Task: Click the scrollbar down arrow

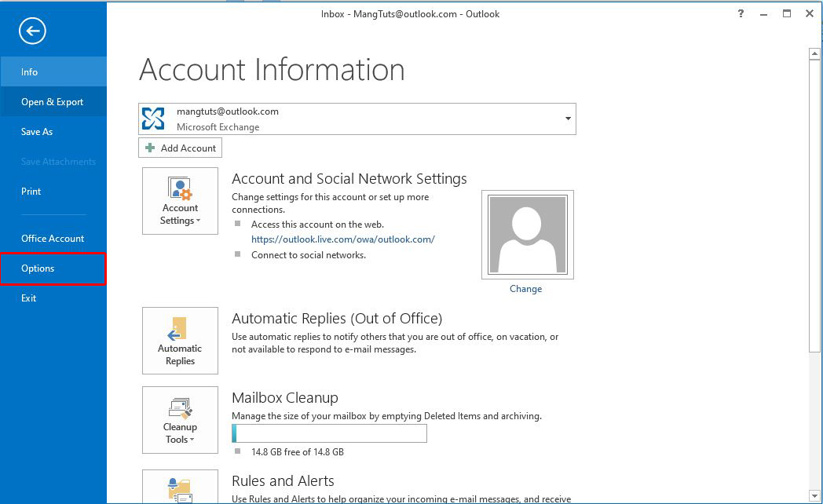Action: click(814, 495)
